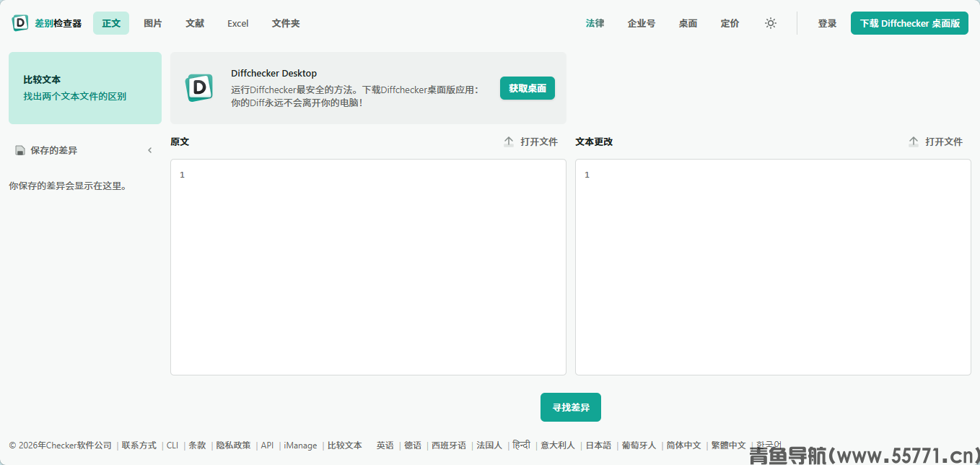
Task: Click upload icon above 原文 editor
Action: pyautogui.click(x=509, y=142)
